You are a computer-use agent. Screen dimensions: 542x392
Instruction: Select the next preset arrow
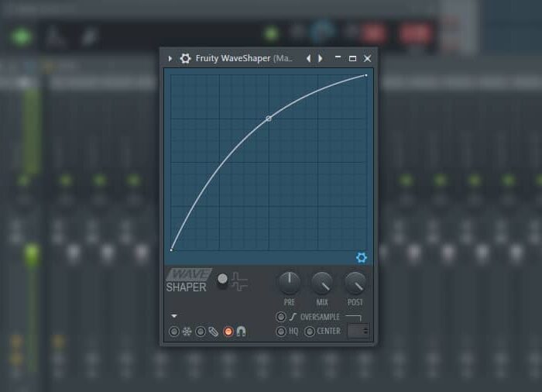click(321, 58)
